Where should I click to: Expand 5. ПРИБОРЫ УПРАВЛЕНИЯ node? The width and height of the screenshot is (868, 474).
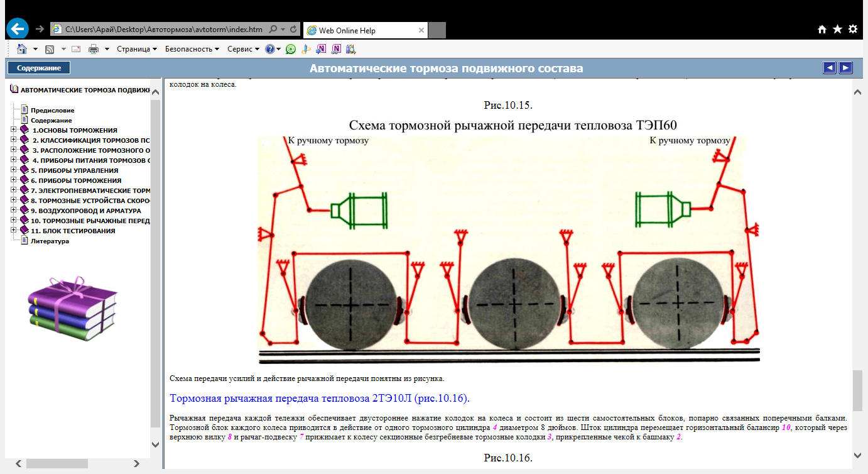(x=14, y=170)
